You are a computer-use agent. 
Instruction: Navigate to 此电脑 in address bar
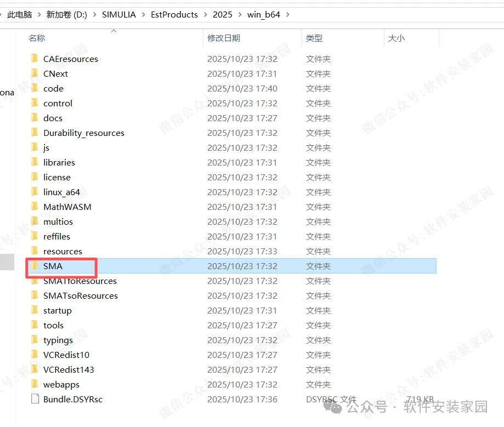pyautogui.click(x=20, y=14)
